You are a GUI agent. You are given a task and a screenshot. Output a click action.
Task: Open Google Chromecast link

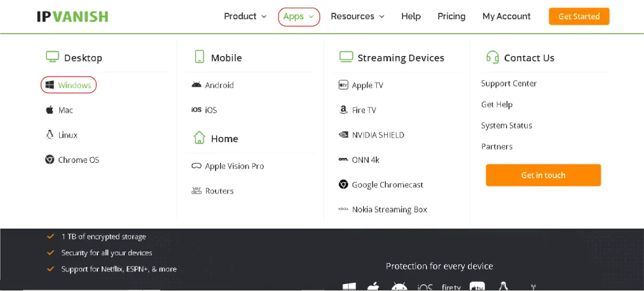click(x=387, y=185)
